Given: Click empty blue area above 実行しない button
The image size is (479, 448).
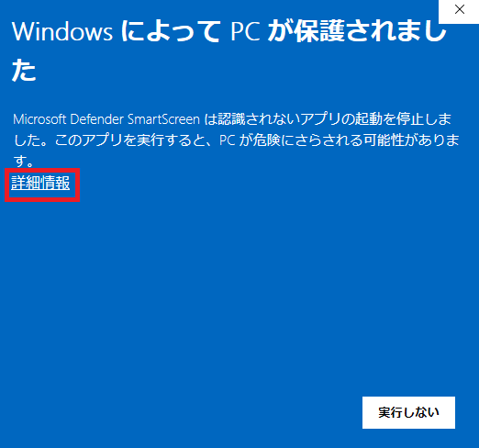Looking at the screenshot, I should click(x=408, y=337).
